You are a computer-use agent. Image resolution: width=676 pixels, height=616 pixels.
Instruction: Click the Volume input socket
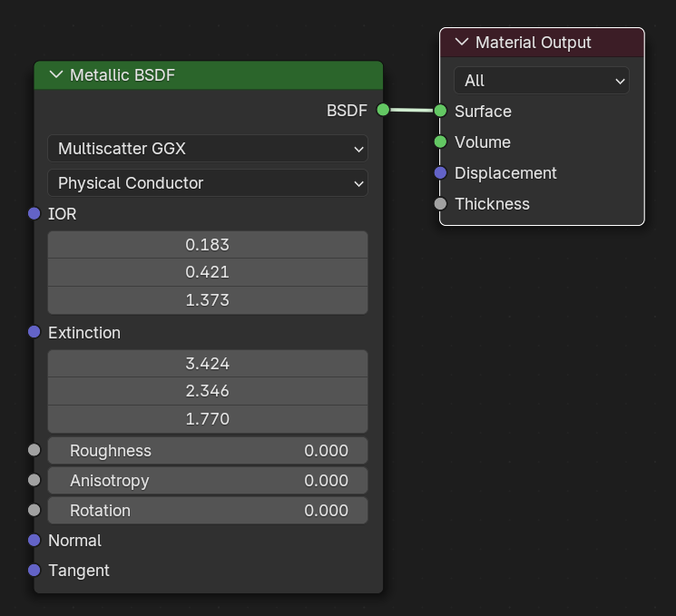point(440,142)
